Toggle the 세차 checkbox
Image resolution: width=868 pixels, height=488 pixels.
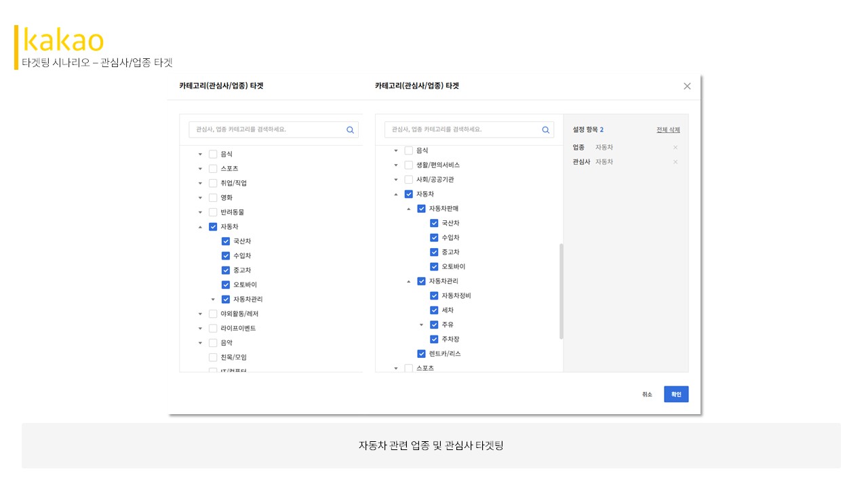point(434,310)
